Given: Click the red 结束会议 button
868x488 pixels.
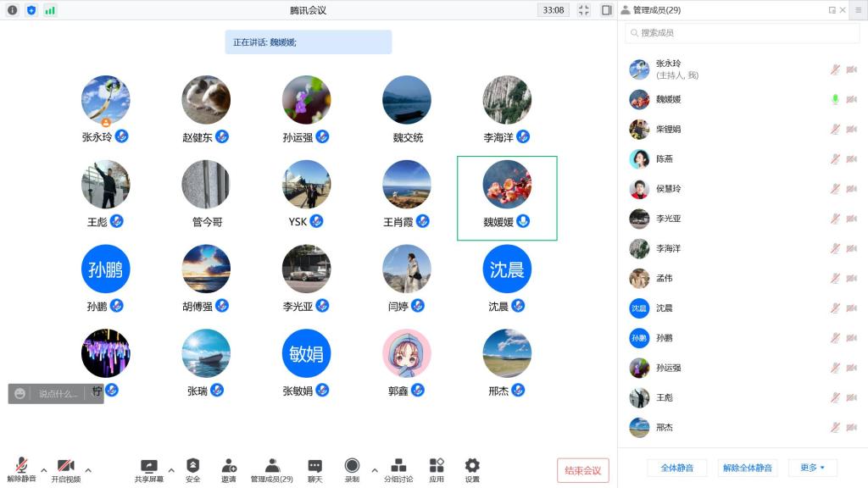Looking at the screenshot, I should [582, 470].
